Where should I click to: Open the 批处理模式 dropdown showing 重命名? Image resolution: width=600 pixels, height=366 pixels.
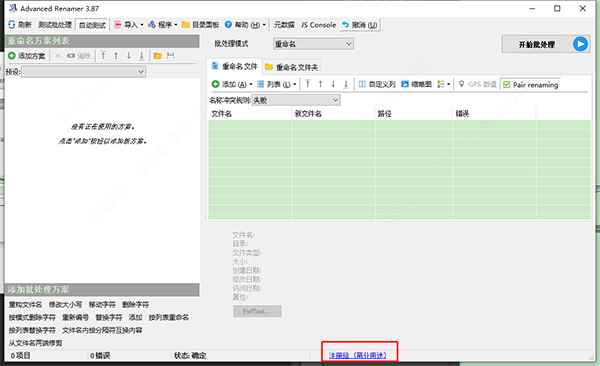pyautogui.click(x=313, y=44)
